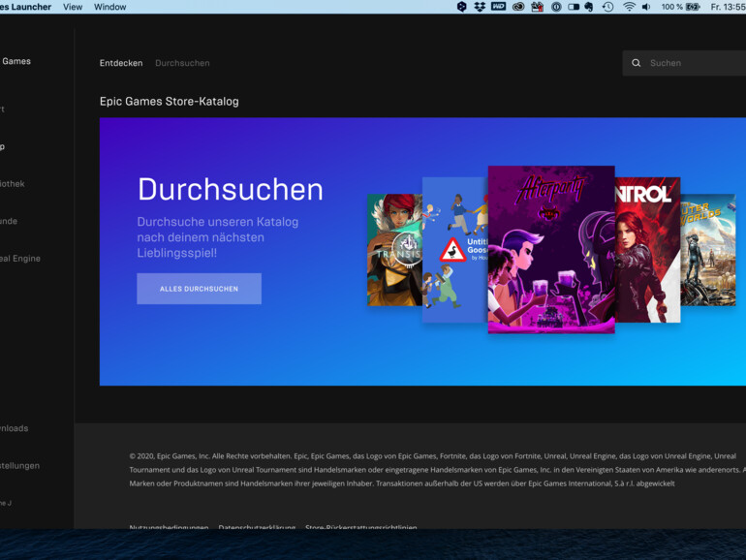
Task: Open the WD drive utility icon
Action: (x=498, y=7)
